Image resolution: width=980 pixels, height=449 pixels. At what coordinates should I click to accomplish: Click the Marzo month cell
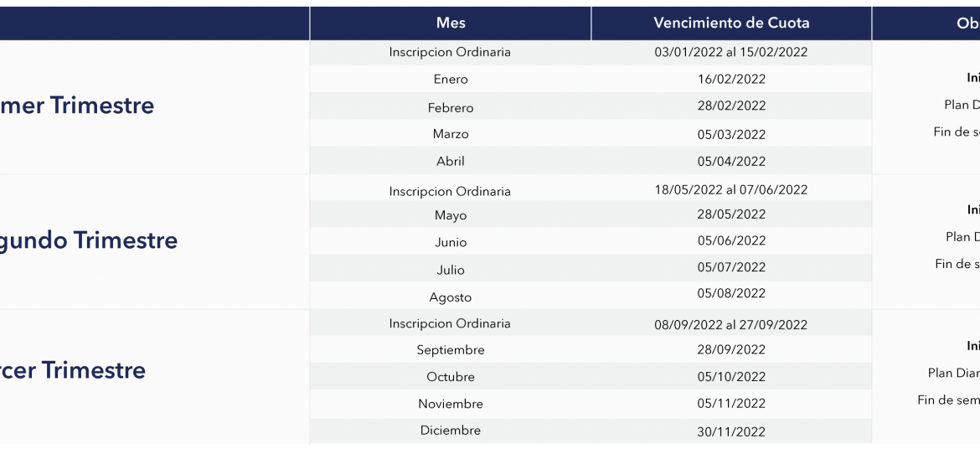click(451, 134)
